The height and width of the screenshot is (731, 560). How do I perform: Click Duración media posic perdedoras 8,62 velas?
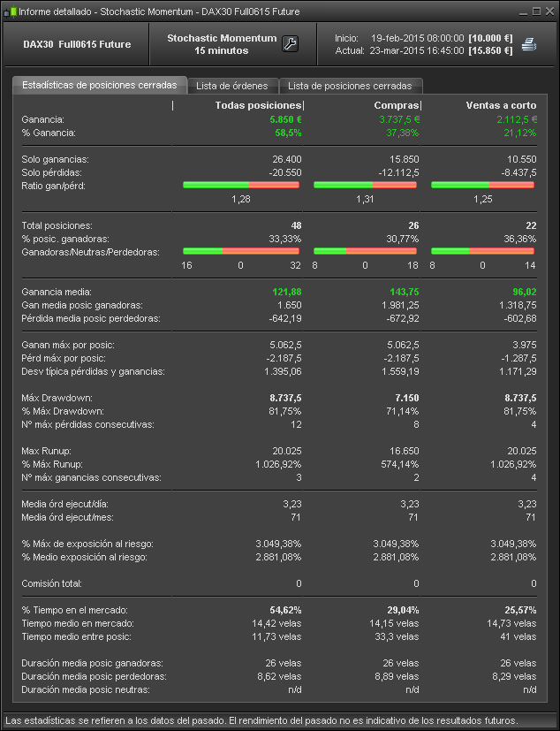pos(279,676)
